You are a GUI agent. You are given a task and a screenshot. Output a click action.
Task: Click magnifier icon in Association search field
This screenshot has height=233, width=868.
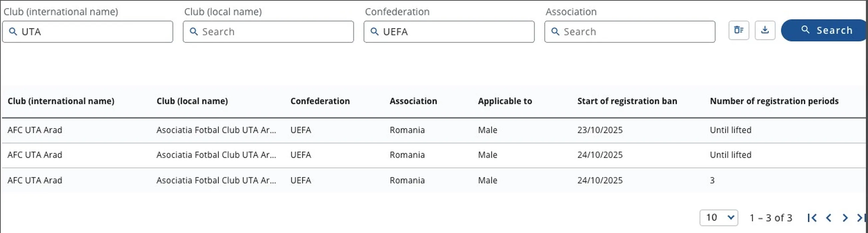pos(555,32)
